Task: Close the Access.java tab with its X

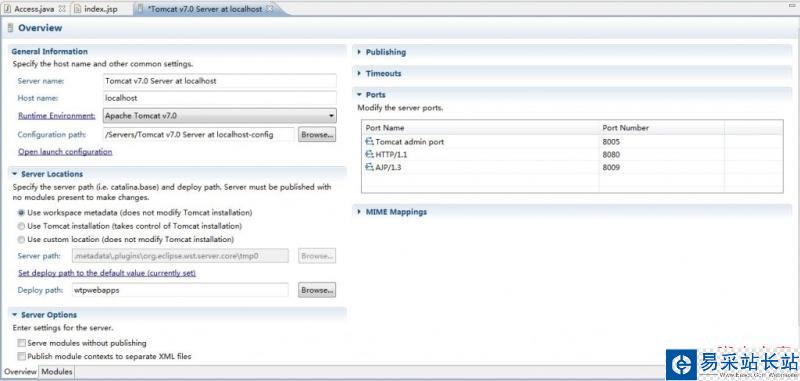Action: pyautogui.click(x=62, y=9)
